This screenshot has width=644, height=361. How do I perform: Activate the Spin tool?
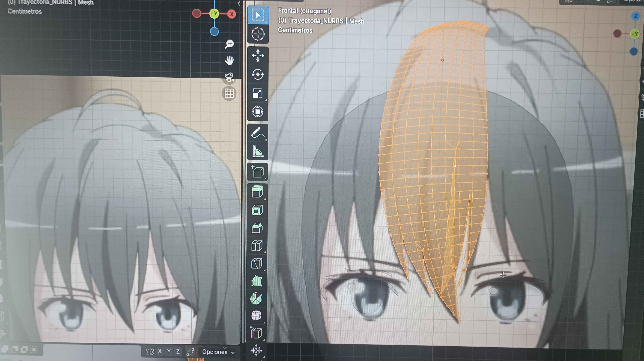256,299
